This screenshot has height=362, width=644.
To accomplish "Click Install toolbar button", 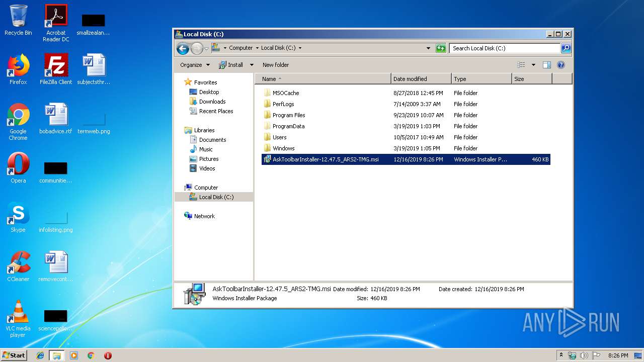I will (x=231, y=65).
